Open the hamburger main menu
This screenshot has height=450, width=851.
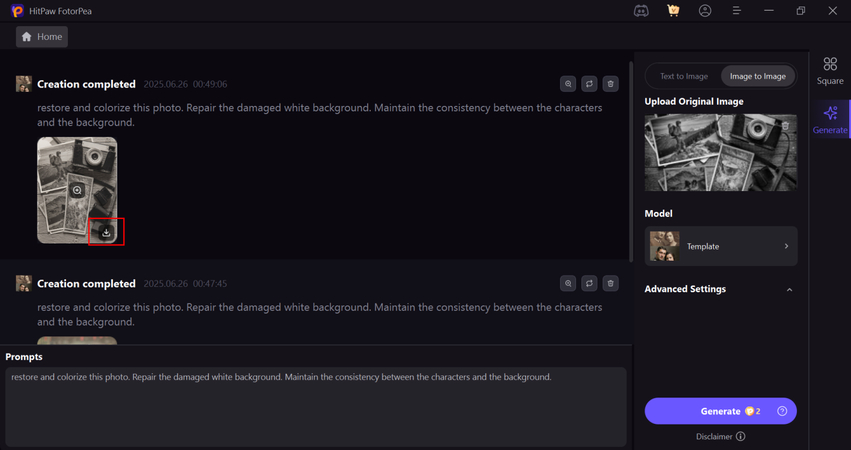coord(736,11)
